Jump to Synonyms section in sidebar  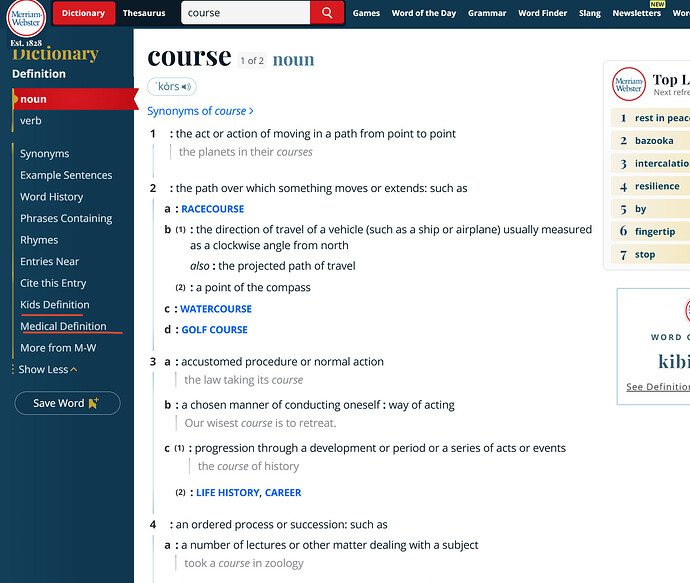(x=44, y=154)
